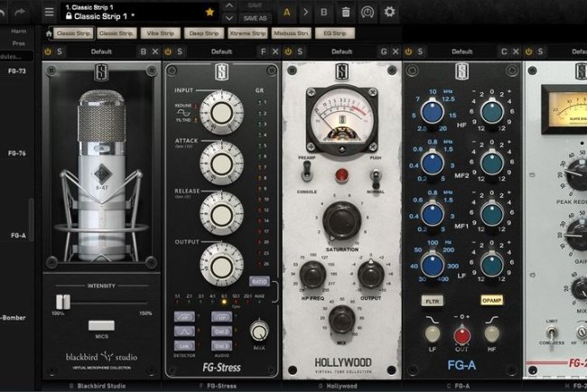
Task: Click the OPAMP button on FG-A
Action: point(491,300)
